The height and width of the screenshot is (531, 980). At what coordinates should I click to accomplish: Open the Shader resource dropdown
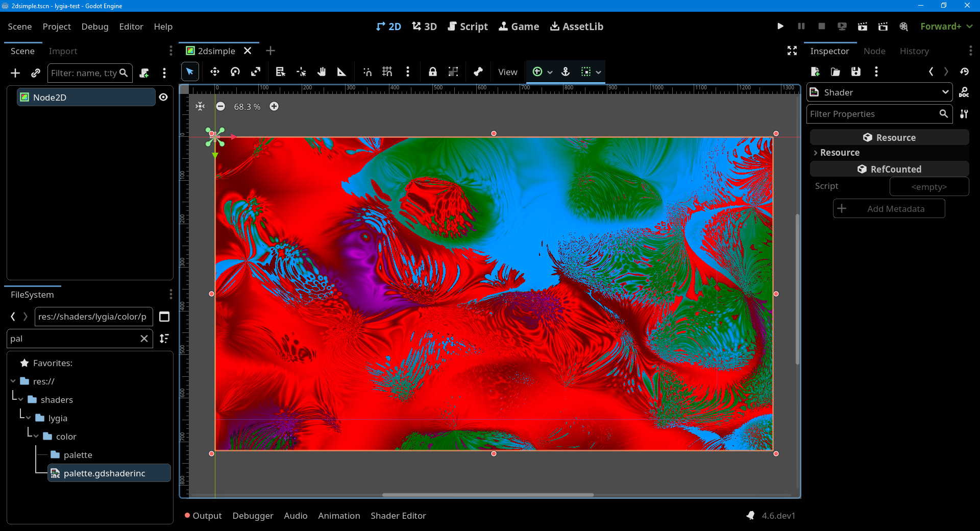click(945, 92)
